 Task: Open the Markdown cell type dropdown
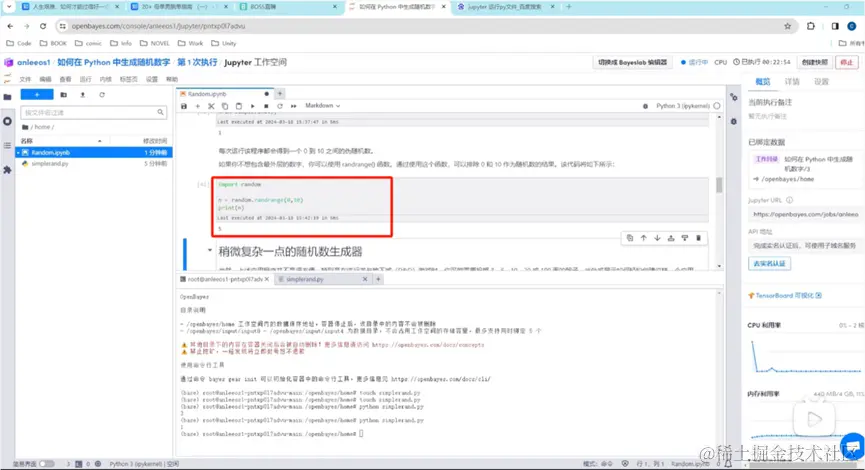323,106
